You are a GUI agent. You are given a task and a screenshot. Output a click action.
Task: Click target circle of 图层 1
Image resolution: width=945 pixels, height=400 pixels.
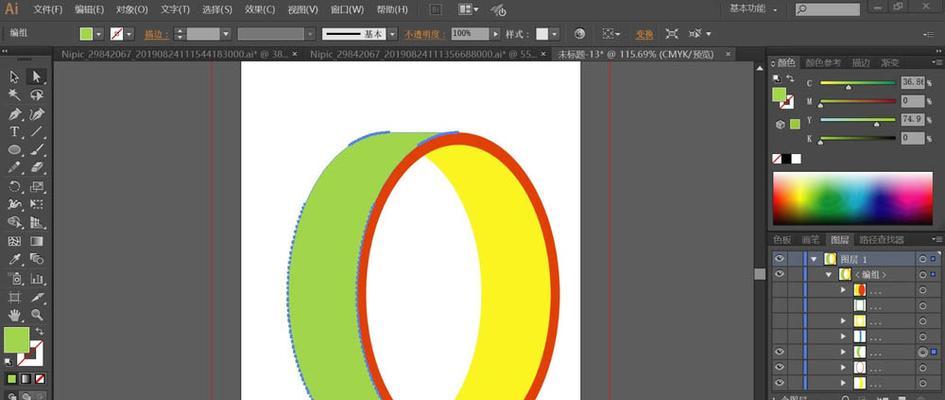(922, 259)
